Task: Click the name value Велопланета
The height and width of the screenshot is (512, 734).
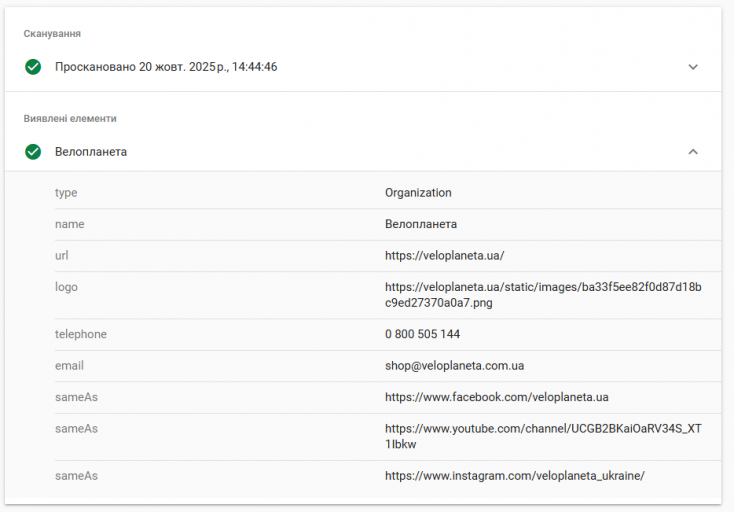Action: (x=421, y=224)
